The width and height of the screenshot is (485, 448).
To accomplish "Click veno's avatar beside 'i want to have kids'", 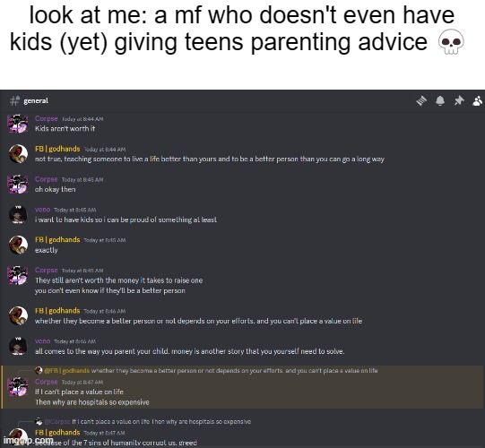I will (x=18, y=214).
